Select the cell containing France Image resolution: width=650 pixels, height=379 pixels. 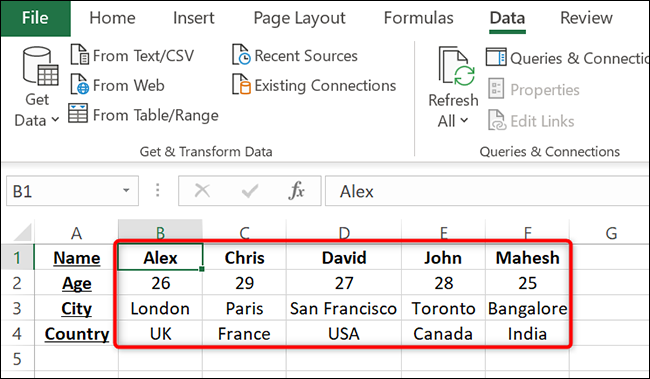click(x=244, y=333)
